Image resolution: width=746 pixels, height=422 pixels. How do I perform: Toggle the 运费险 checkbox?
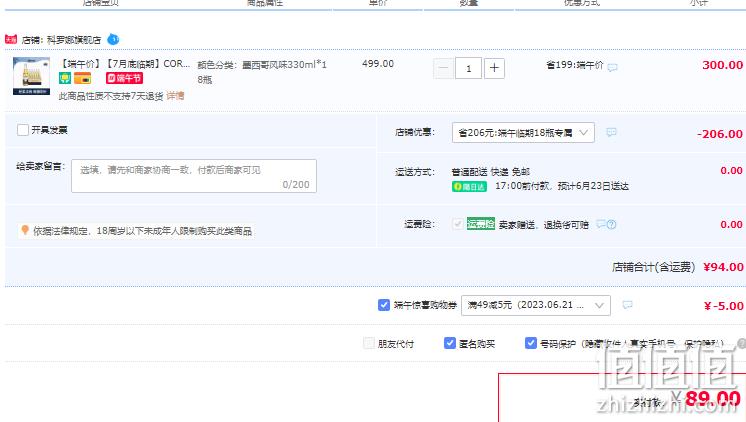(x=458, y=224)
